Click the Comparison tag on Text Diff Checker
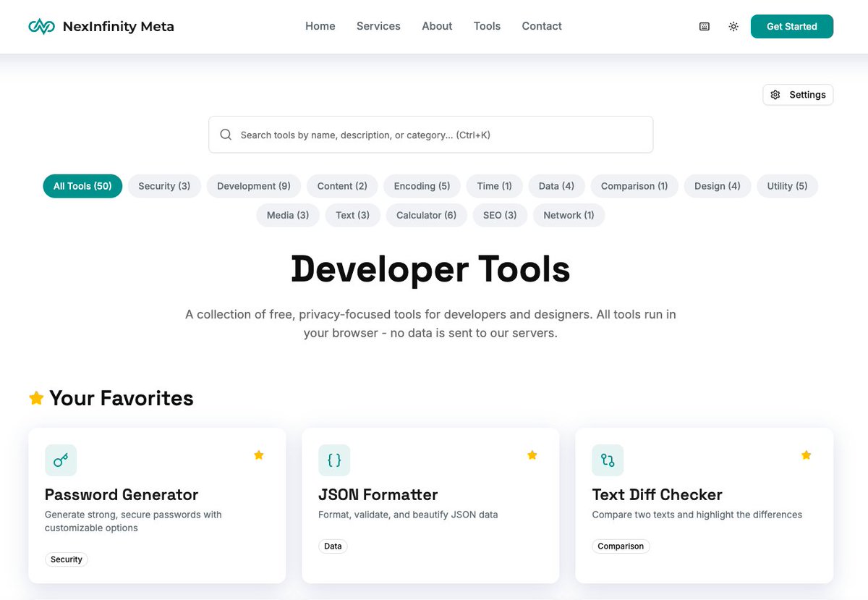 [x=621, y=546]
